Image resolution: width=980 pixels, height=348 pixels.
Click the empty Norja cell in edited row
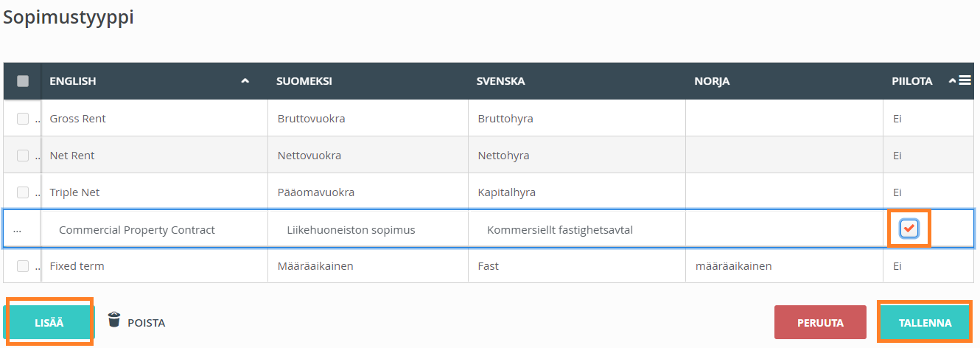pos(784,230)
